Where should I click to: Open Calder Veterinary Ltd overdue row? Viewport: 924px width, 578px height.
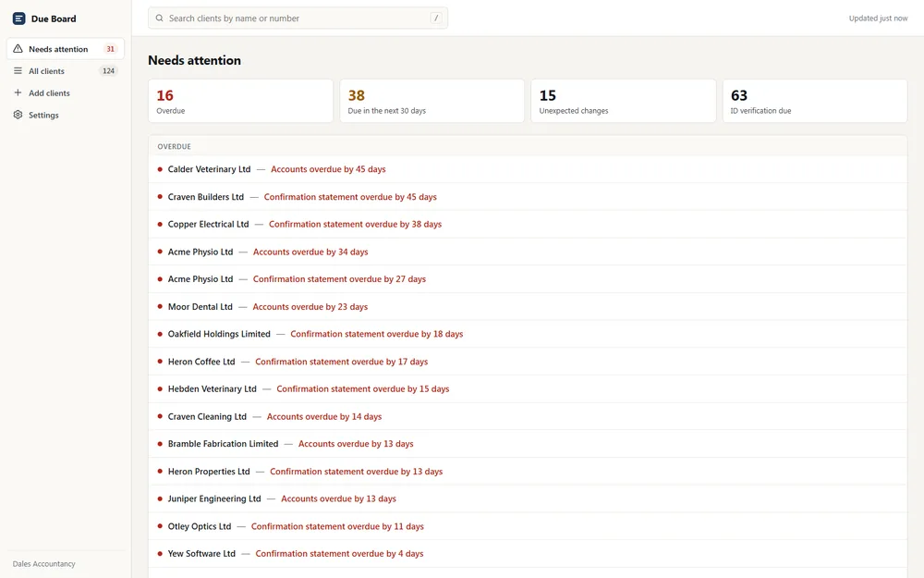pos(528,169)
